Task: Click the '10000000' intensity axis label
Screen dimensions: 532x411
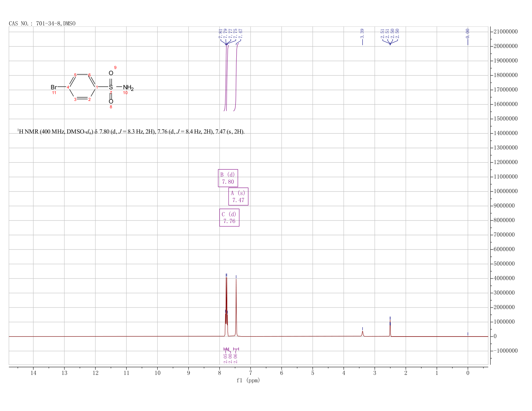Action: tap(506, 191)
